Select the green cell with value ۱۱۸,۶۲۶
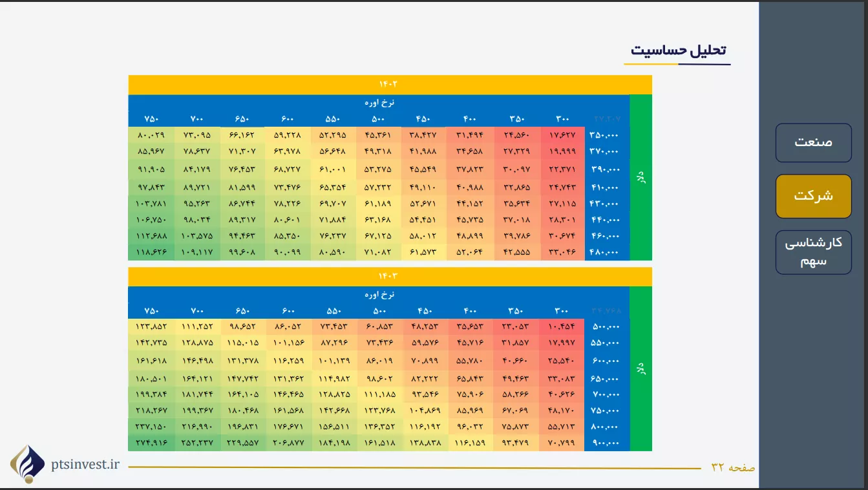Image resolution: width=868 pixels, height=490 pixels. 151,252
